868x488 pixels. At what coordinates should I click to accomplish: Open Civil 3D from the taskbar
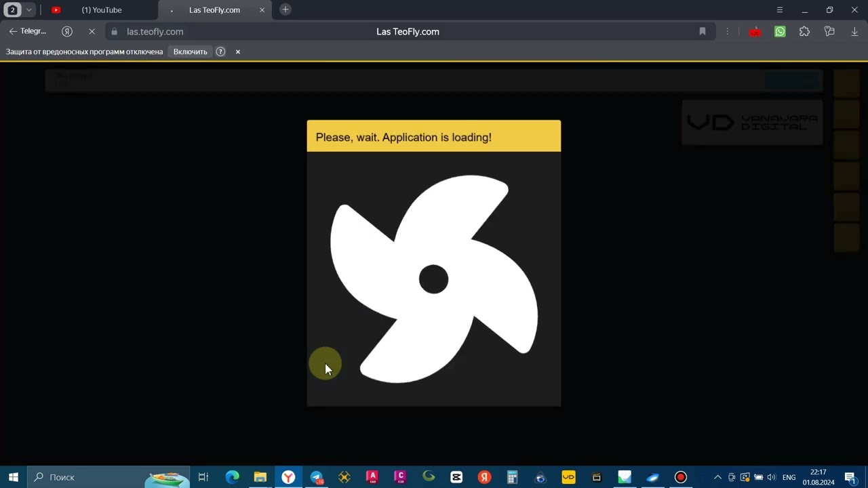[x=400, y=477]
